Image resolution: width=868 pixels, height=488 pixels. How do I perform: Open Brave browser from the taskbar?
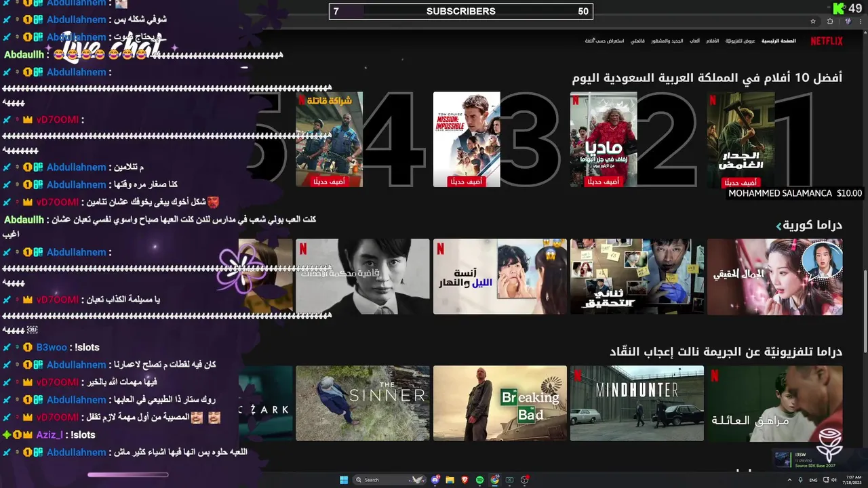(465, 480)
